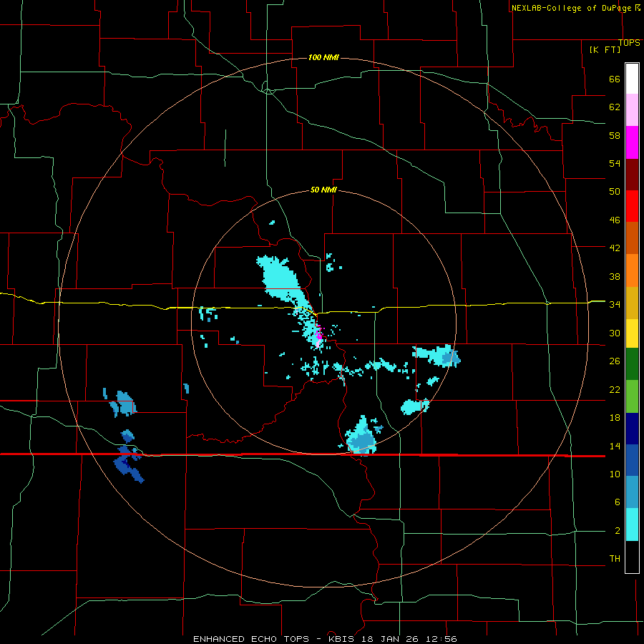The height and width of the screenshot is (644, 644).
Task: Click the 42 legend value
Action: tap(615, 248)
